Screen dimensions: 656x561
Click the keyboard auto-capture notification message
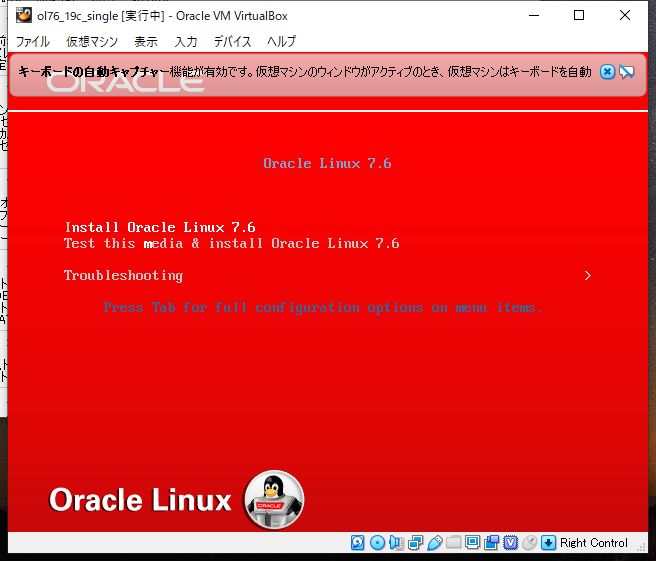coord(305,72)
